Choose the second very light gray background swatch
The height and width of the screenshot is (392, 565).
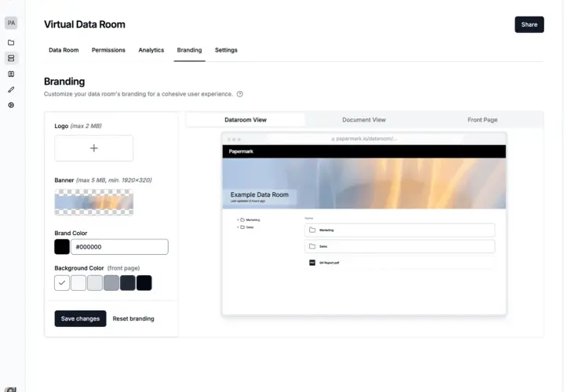pyautogui.click(x=78, y=283)
